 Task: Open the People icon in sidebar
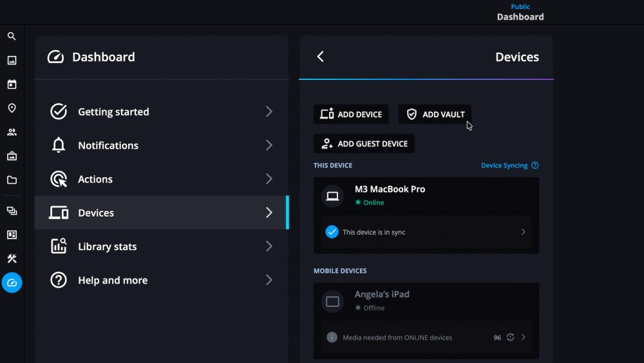pos(12,132)
